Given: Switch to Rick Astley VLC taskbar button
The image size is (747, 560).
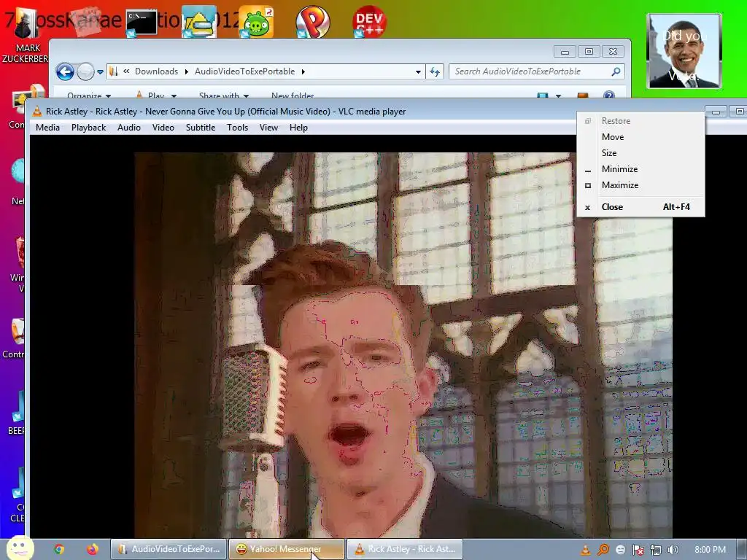Looking at the screenshot, I should click(404, 549).
